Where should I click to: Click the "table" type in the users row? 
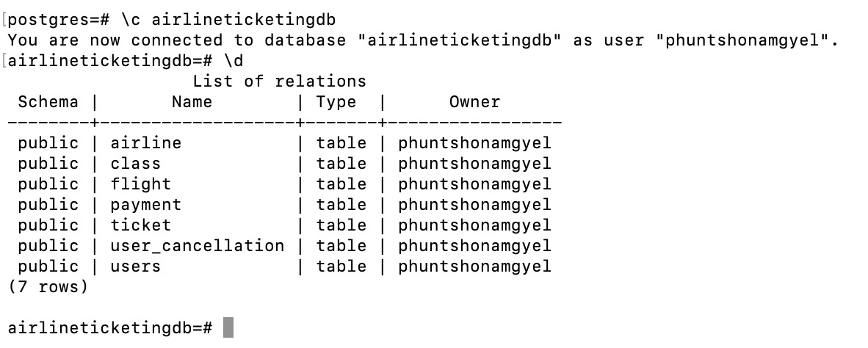click(x=341, y=267)
